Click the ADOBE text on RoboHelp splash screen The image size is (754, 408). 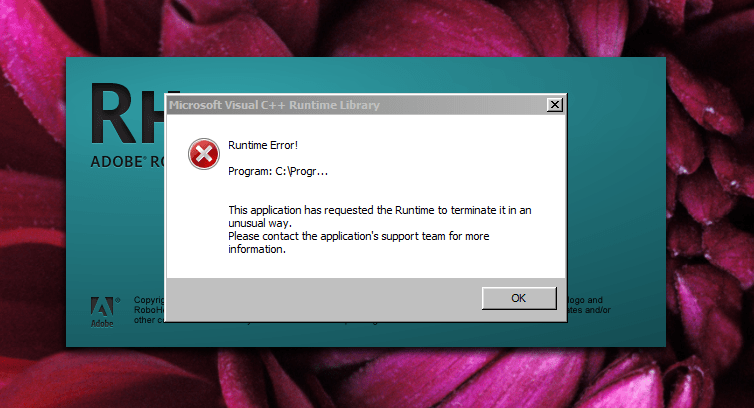(x=117, y=162)
